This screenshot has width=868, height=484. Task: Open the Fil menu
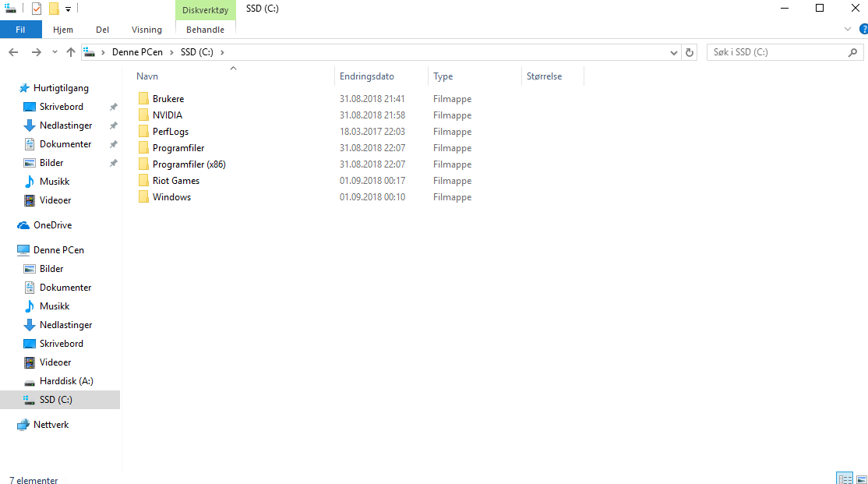point(20,30)
